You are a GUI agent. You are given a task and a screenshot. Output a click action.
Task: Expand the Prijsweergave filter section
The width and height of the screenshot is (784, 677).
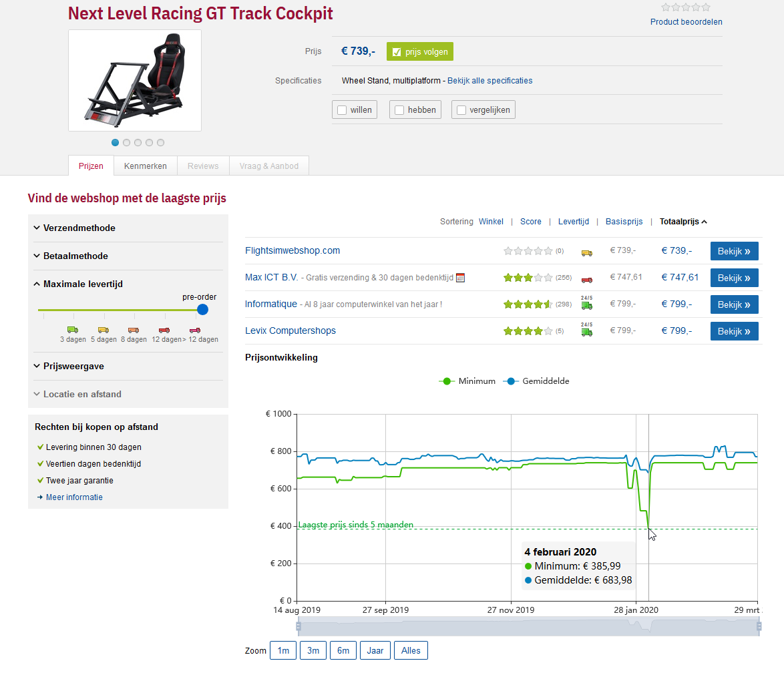coord(73,367)
